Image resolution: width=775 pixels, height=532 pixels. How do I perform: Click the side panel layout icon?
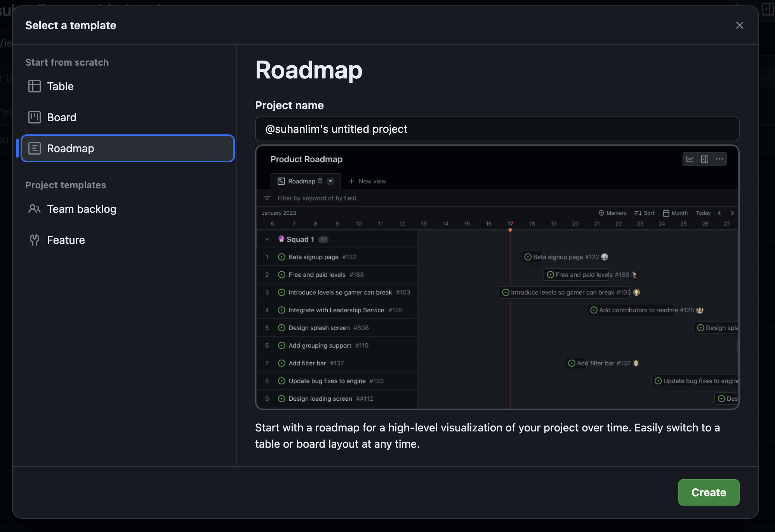705,159
